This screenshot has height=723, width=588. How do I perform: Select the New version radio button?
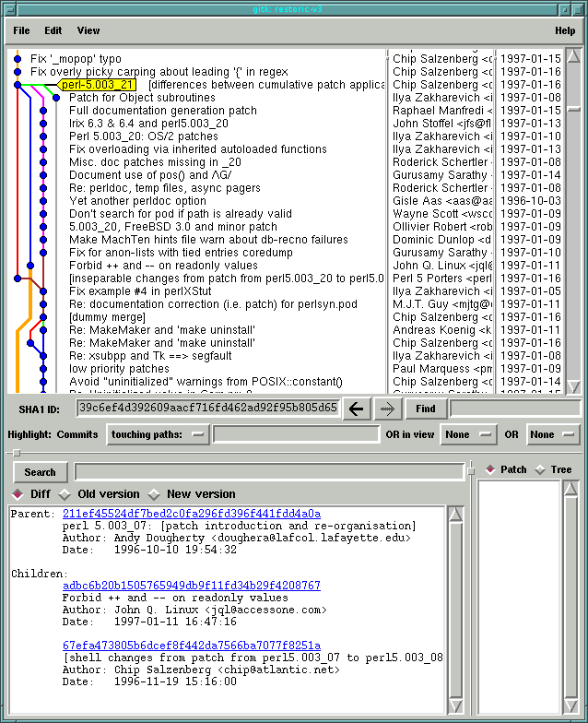[x=154, y=494]
